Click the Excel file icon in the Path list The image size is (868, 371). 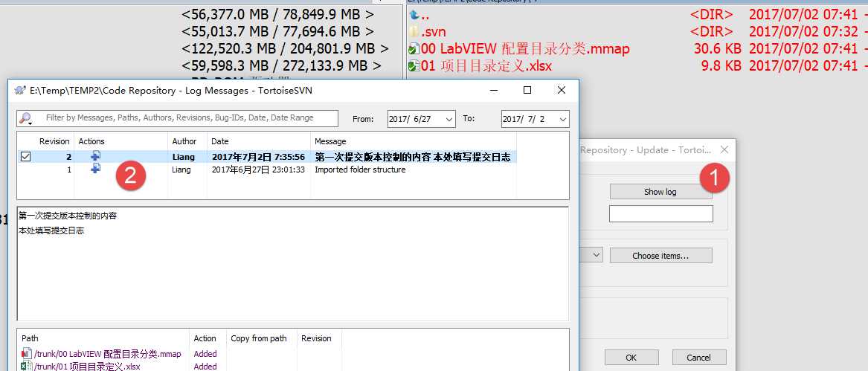pyautogui.click(x=27, y=366)
